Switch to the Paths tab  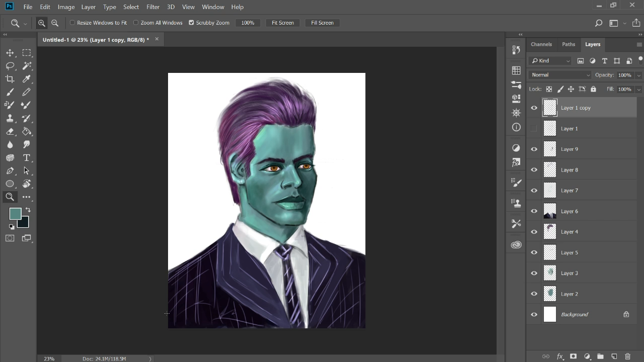click(x=569, y=44)
